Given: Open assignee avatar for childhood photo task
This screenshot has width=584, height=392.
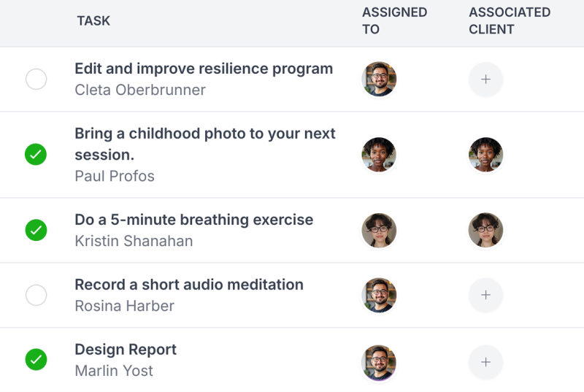Looking at the screenshot, I should (x=379, y=155).
